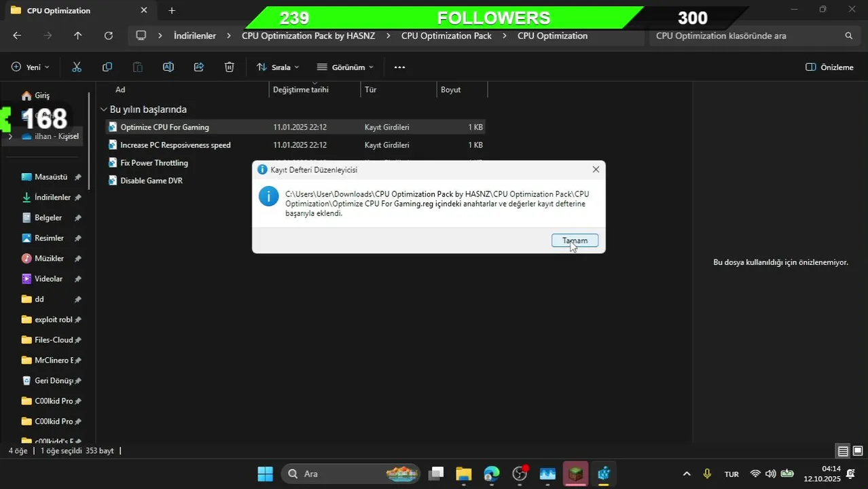868x489 pixels.
Task: Click the microphone icon in system tray
Action: (x=707, y=474)
